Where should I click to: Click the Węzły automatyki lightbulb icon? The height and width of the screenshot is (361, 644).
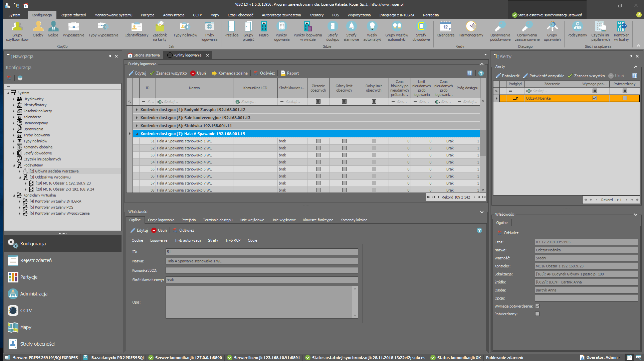pyautogui.click(x=372, y=27)
